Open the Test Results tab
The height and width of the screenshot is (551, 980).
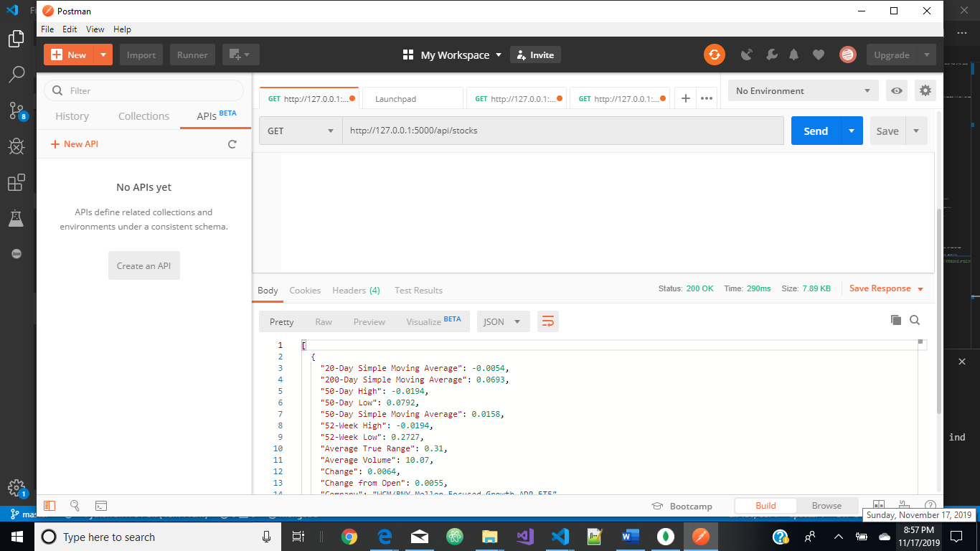(x=418, y=291)
